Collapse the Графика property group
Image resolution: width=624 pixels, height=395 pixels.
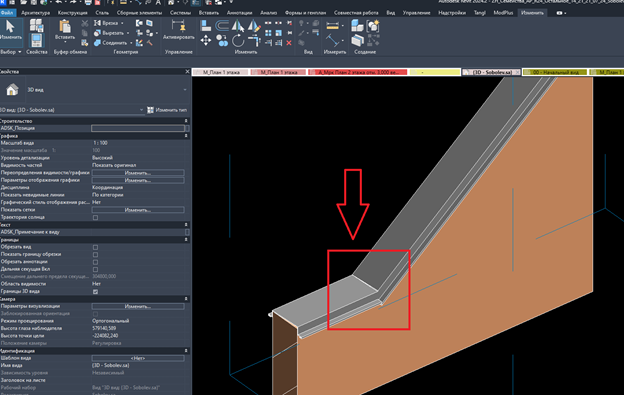(x=186, y=136)
